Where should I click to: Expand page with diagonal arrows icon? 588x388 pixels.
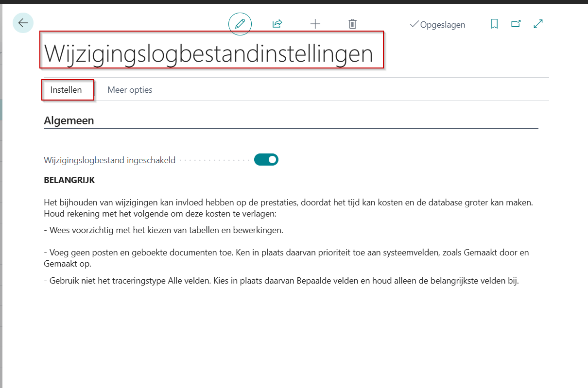click(x=538, y=24)
